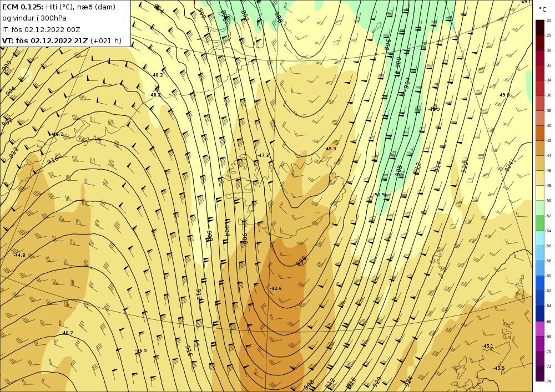Click the light green legend swatch below -50
Image resolution: width=555 pixels, height=392 pixels.
tap(540, 208)
